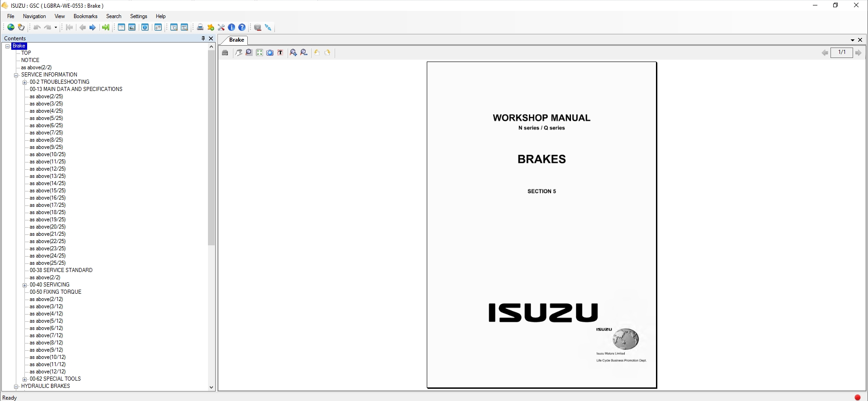868x401 pixels.
Task: Select 00-13 MAIN DATA AND SPECIFICATIONS
Action: pos(76,89)
